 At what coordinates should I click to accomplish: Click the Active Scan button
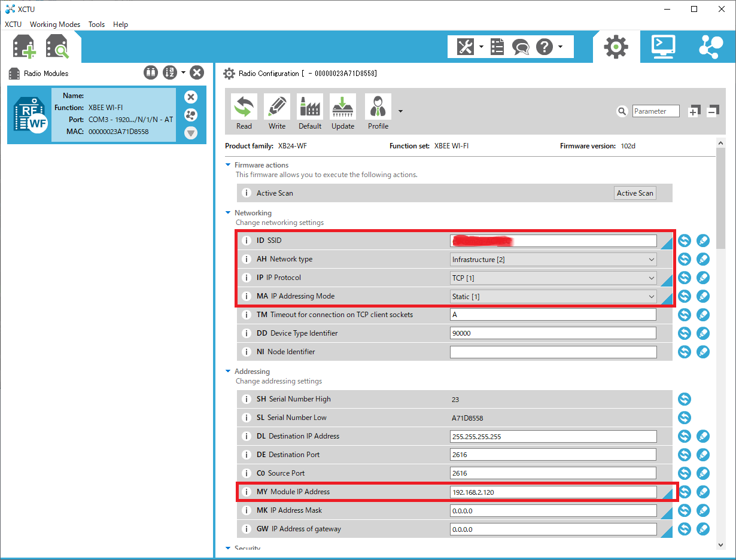click(635, 193)
